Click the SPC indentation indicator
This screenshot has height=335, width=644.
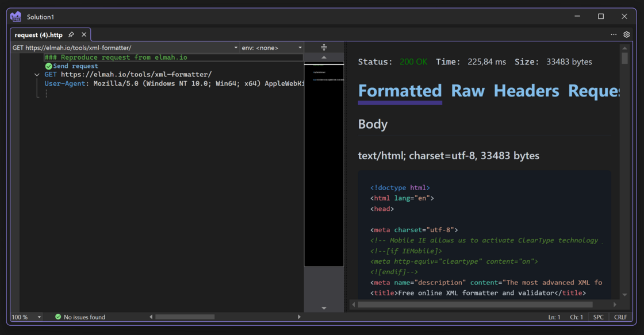pos(599,317)
